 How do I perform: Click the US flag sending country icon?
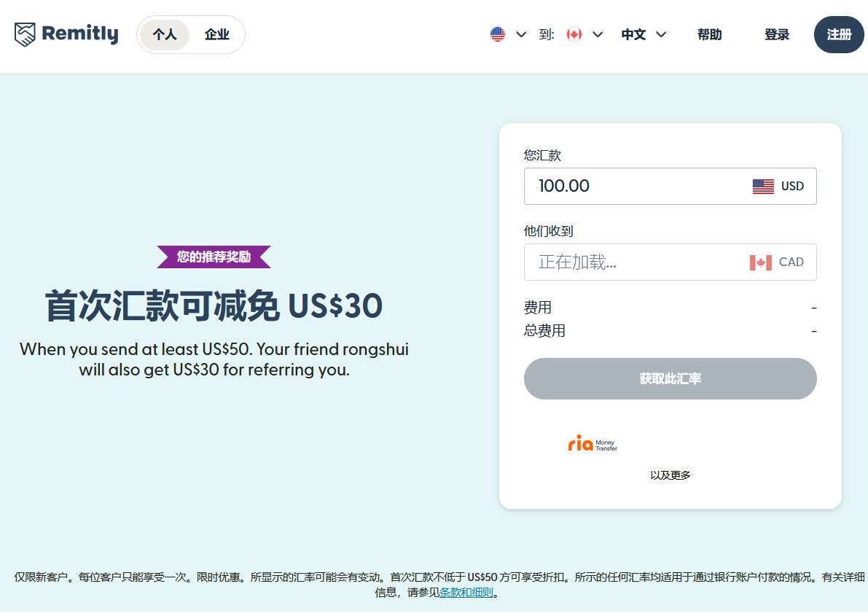498,34
